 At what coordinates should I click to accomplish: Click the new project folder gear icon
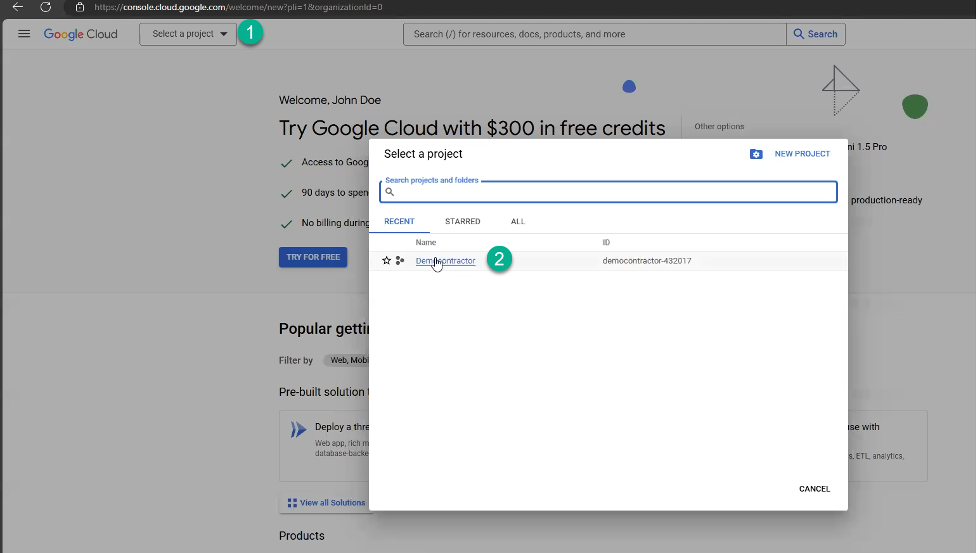point(756,154)
